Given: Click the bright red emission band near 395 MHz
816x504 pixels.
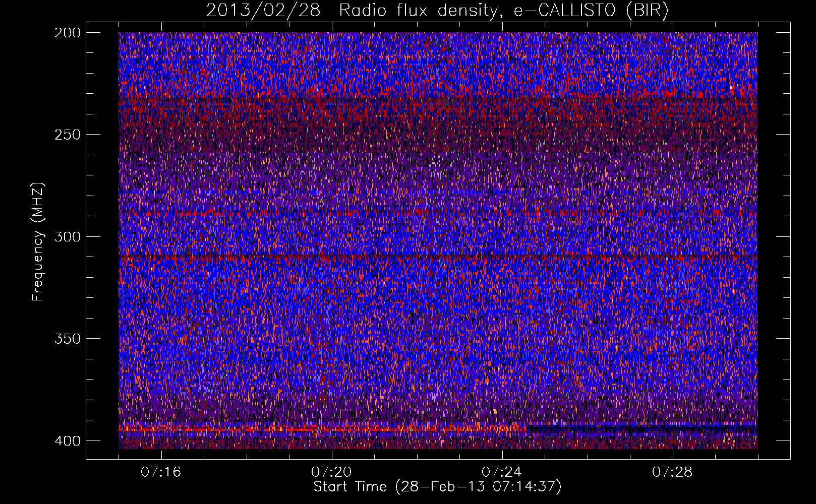Looking at the screenshot, I should [323, 429].
